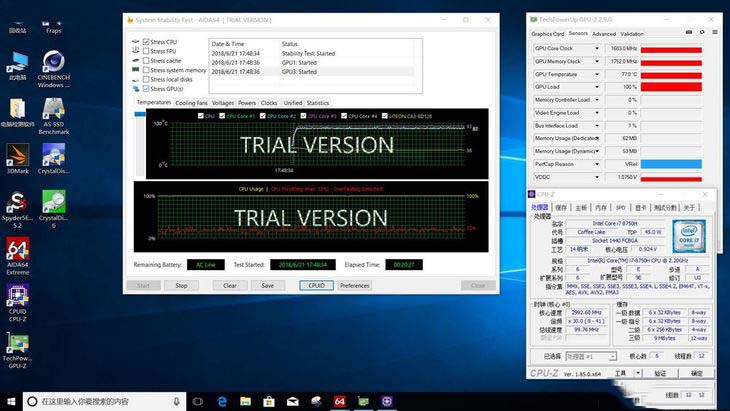
Task: Switch to AIDA64 Voltages tab
Action: [223, 103]
